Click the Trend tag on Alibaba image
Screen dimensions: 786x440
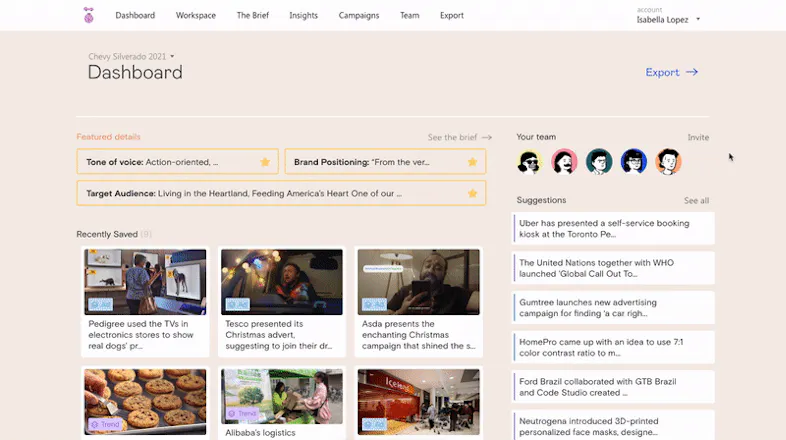tap(242, 413)
